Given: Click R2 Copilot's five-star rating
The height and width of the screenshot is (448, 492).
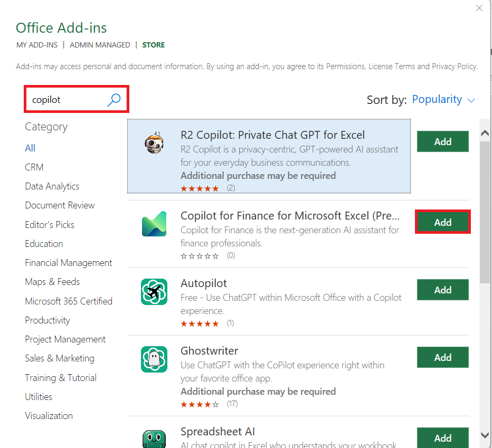Looking at the screenshot, I should click(200, 188).
